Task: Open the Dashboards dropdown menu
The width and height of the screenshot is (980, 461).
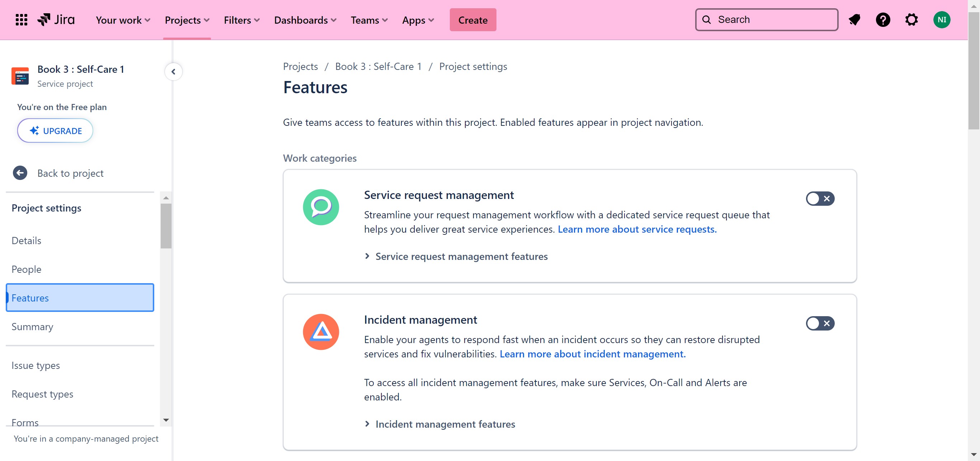Action: pyautogui.click(x=305, y=20)
